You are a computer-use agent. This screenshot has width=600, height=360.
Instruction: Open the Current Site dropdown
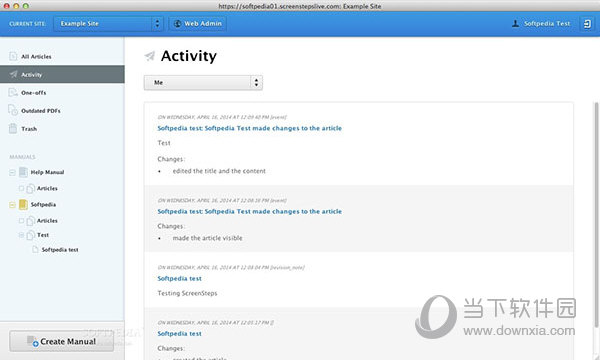coord(108,24)
